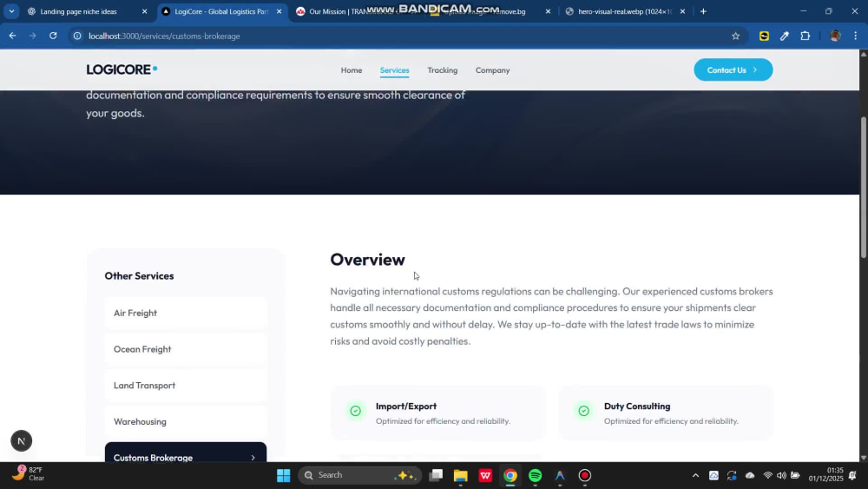Close the Landing page niche ideas tab
Screen dimensions: 868x489
point(144,11)
